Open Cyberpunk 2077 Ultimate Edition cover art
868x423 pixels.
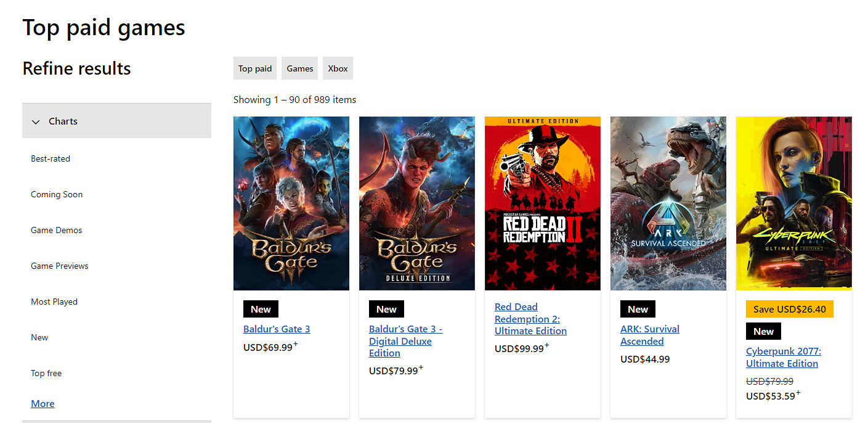[x=794, y=203]
